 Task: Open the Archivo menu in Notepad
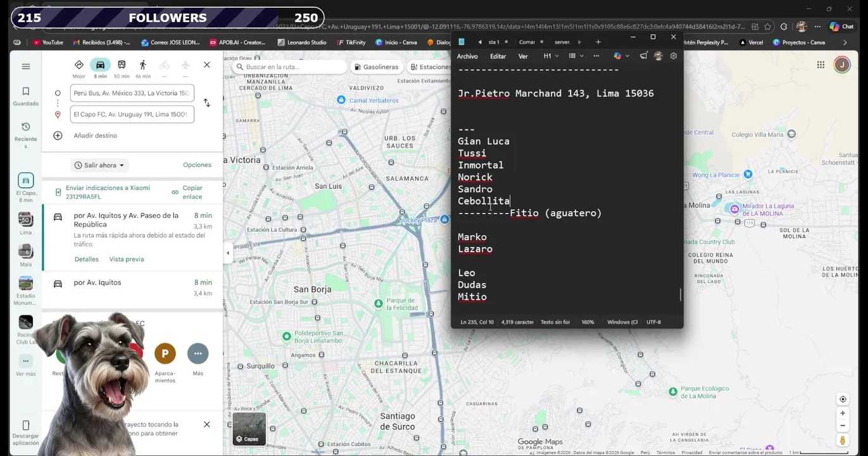pyautogui.click(x=467, y=56)
